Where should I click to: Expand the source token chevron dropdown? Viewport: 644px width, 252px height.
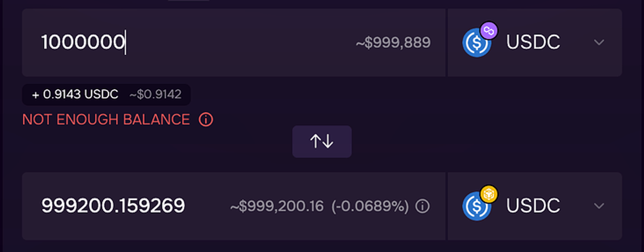point(599,42)
